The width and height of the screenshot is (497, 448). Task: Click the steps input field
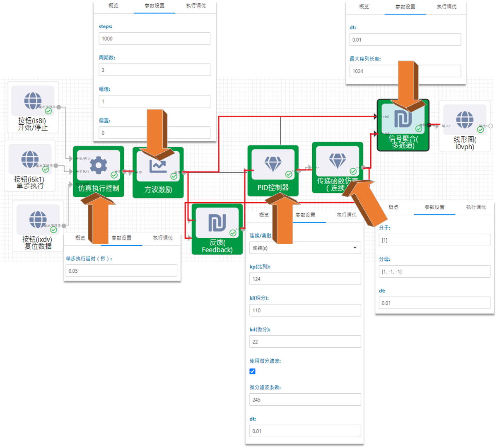pyautogui.click(x=154, y=39)
